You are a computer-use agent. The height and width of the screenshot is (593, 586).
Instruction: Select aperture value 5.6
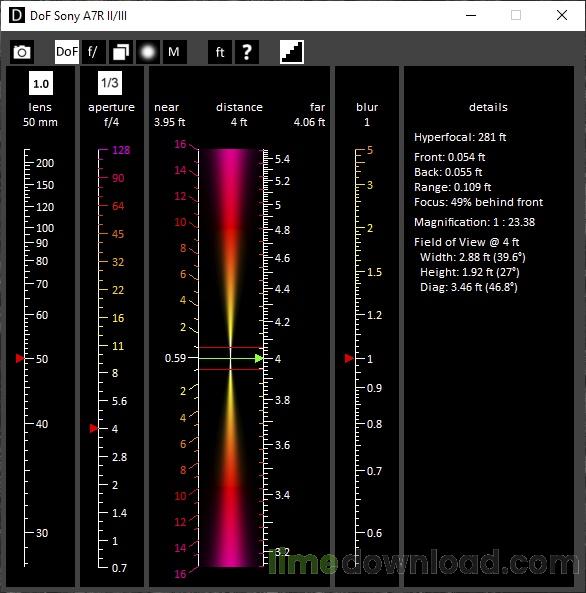click(119, 401)
